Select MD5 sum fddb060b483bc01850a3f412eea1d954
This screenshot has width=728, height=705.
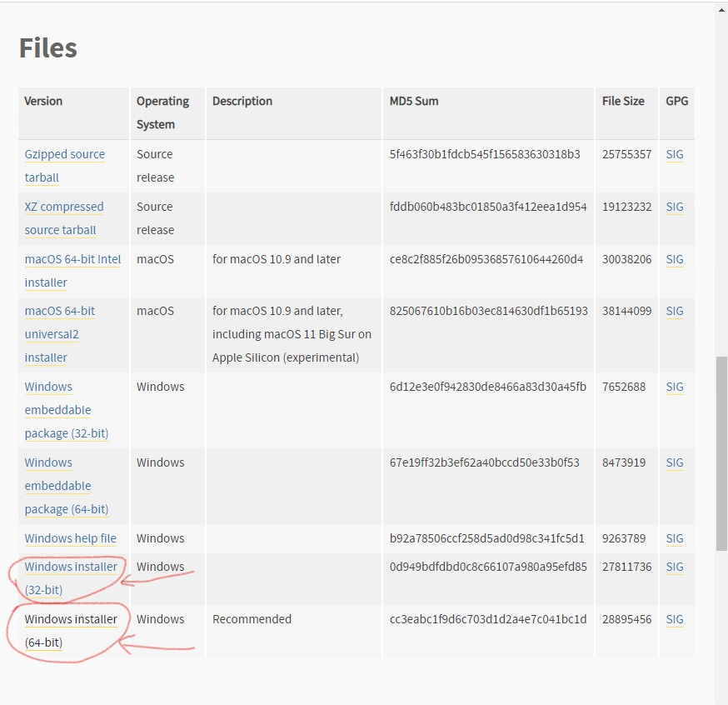pos(488,207)
